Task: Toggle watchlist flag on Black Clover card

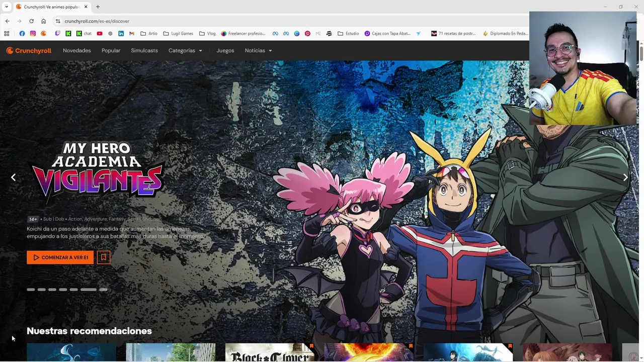Action: click(311, 346)
